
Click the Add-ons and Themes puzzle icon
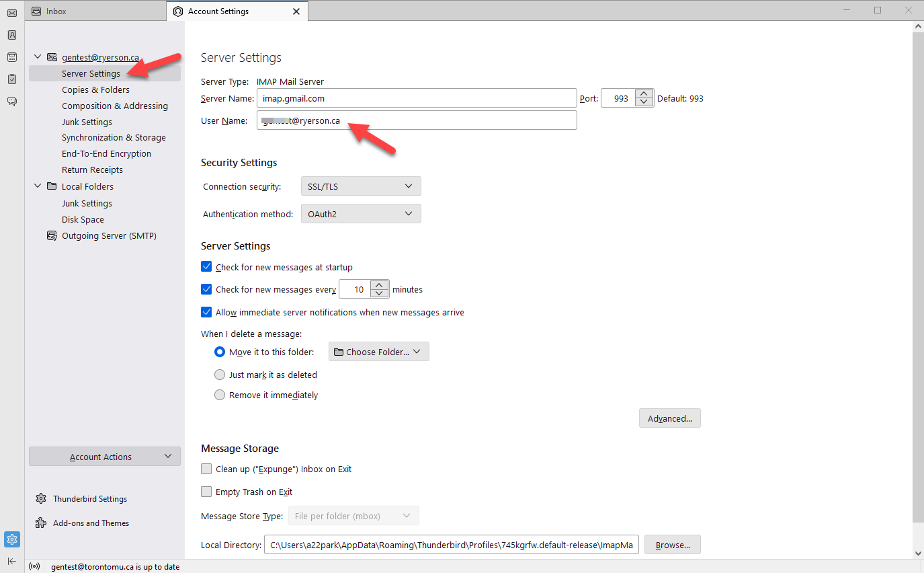(x=41, y=523)
